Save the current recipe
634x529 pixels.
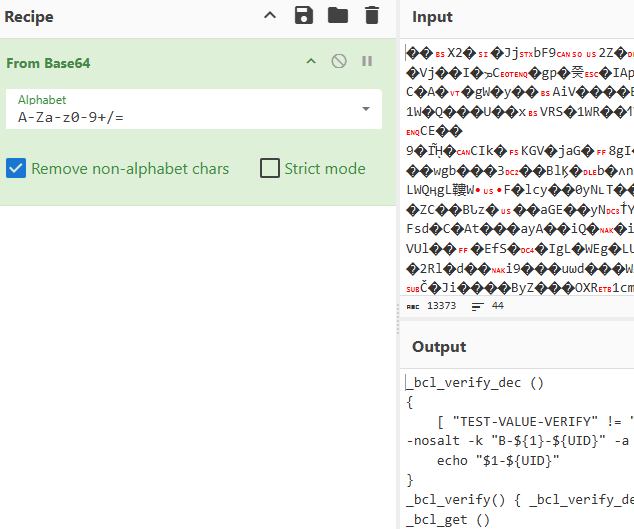coord(304,15)
